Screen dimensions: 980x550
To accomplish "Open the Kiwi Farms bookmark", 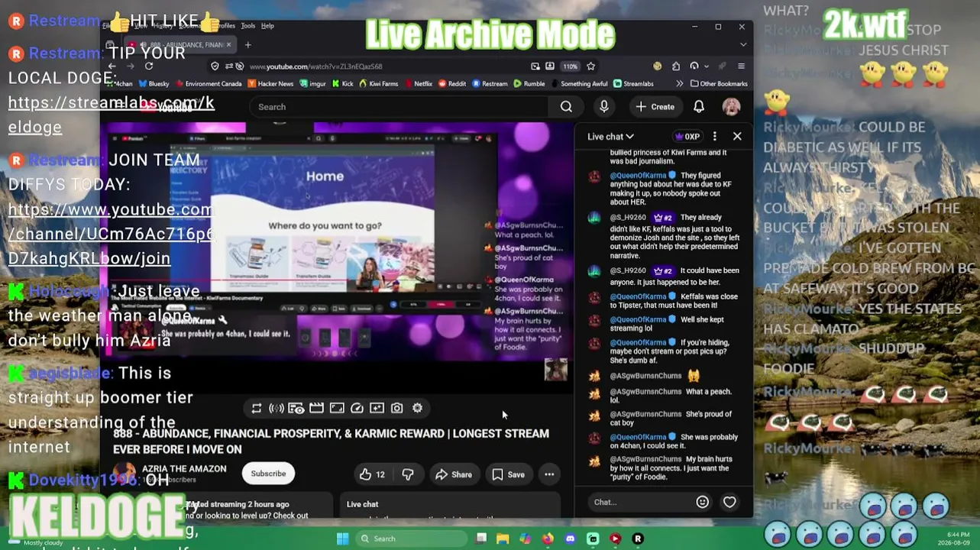I will 378,83.
